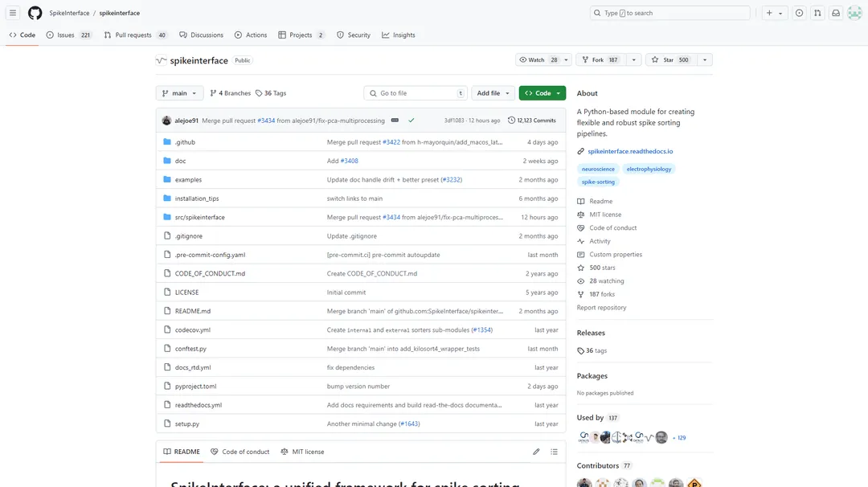
Task: Open the setup.py file
Action: (x=187, y=424)
